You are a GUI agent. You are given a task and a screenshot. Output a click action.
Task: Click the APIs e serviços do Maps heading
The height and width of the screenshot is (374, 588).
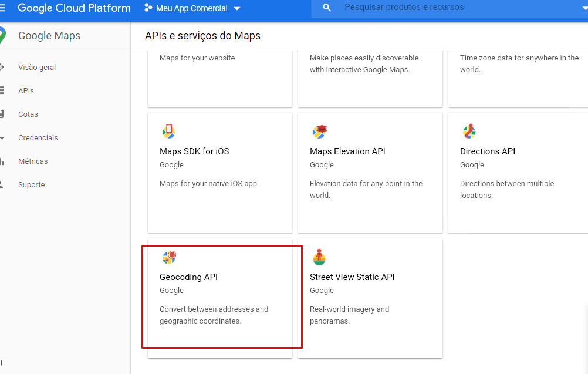(x=202, y=36)
